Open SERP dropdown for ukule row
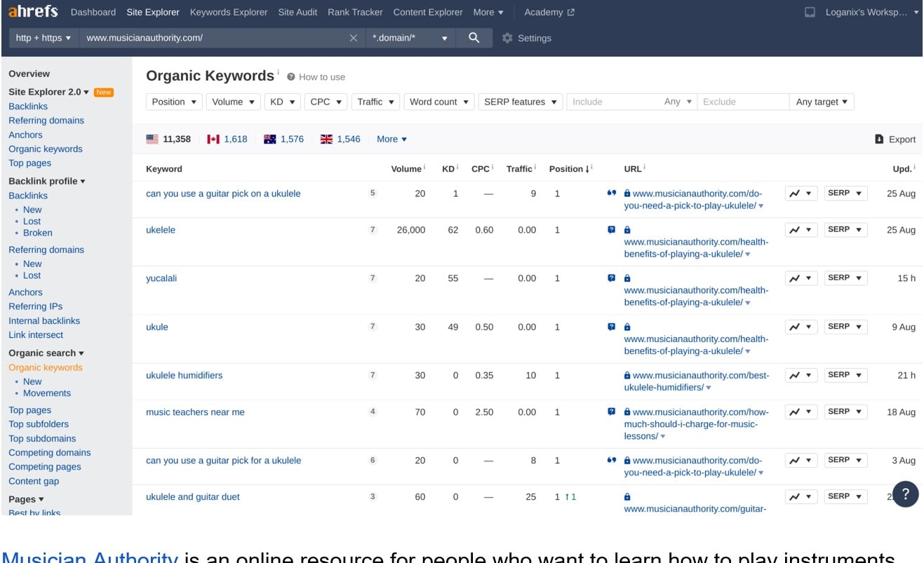 point(845,327)
